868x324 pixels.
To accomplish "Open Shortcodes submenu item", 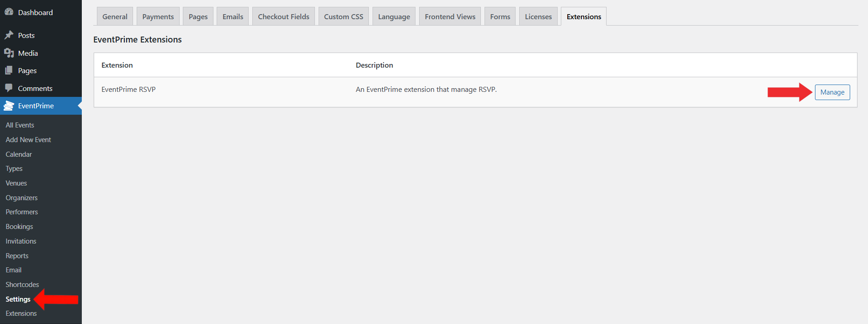I will pyautogui.click(x=22, y=285).
